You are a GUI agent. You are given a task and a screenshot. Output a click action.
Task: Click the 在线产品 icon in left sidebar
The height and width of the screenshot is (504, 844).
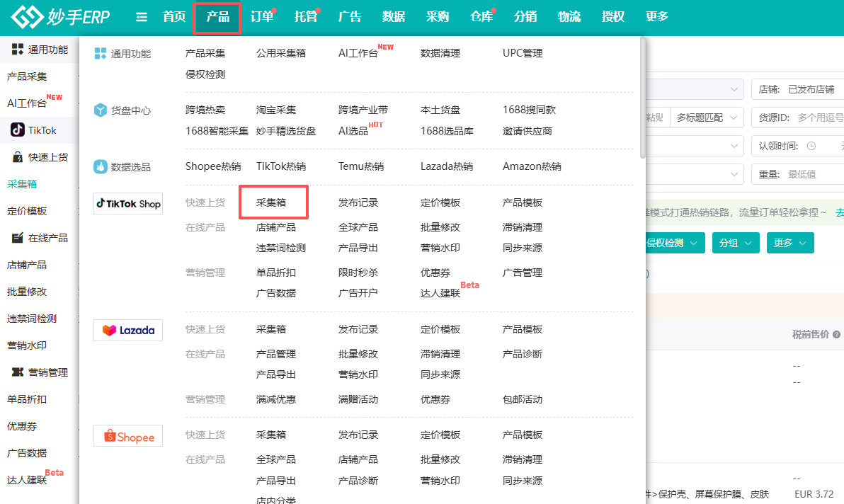(x=18, y=238)
